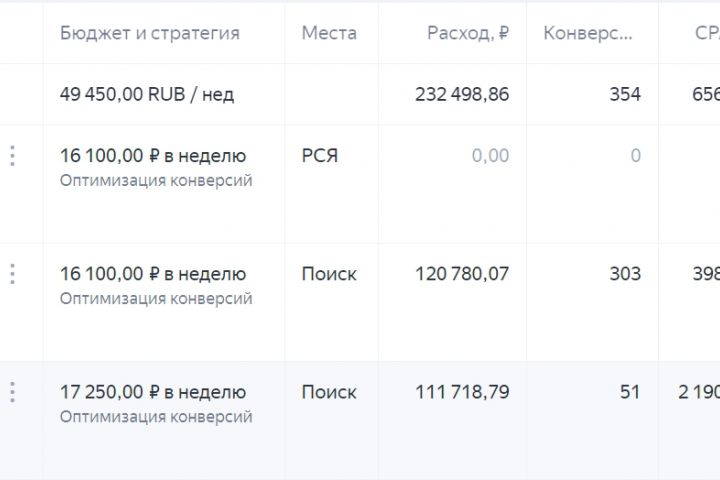The height and width of the screenshot is (480, 720).
Task: Click Оптимизация конверсий under the 17 250,00 ₽ budget
Action: 156,417
